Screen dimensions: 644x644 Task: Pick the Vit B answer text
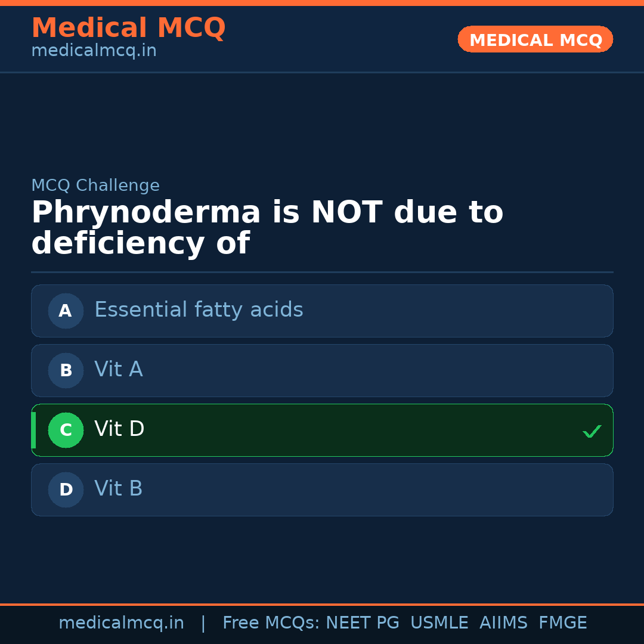click(118, 489)
